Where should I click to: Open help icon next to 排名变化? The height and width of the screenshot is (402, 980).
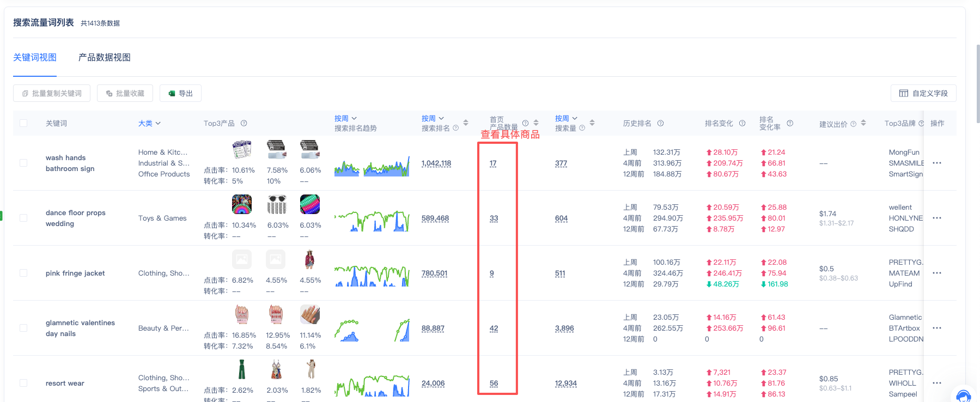742,123
